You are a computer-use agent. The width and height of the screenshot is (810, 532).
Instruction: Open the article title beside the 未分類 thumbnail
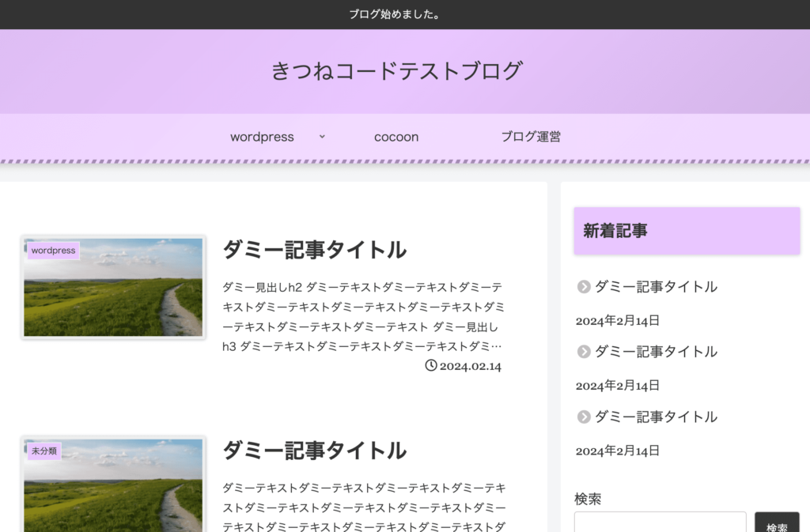tap(315, 451)
